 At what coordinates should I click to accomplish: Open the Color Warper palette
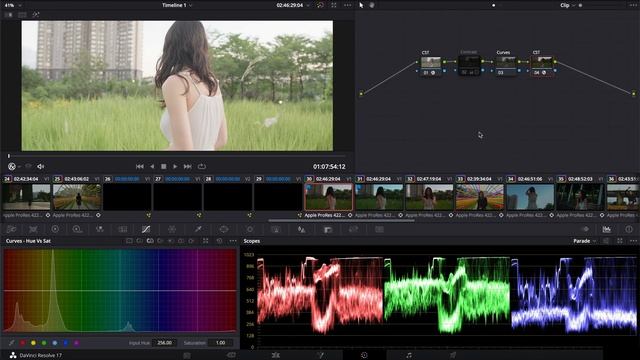[x=172, y=229]
